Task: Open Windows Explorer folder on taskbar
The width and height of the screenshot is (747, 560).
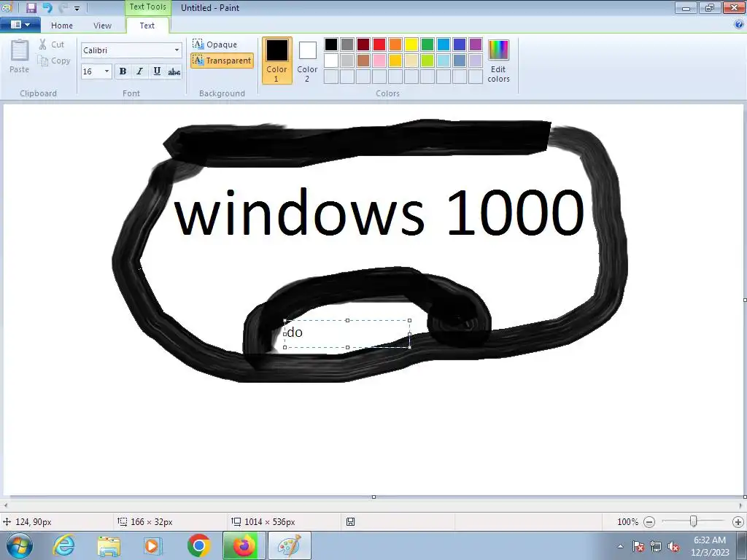Action: coord(109,545)
